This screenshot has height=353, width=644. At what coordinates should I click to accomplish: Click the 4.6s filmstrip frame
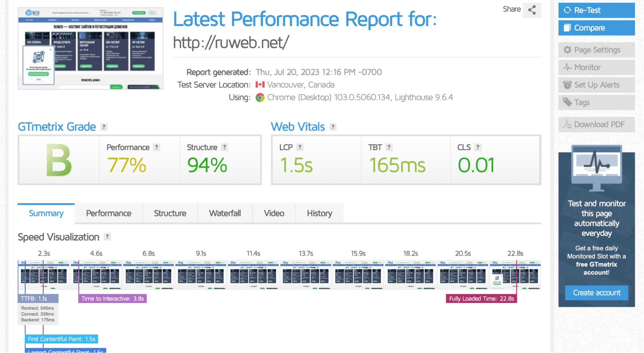(x=96, y=275)
